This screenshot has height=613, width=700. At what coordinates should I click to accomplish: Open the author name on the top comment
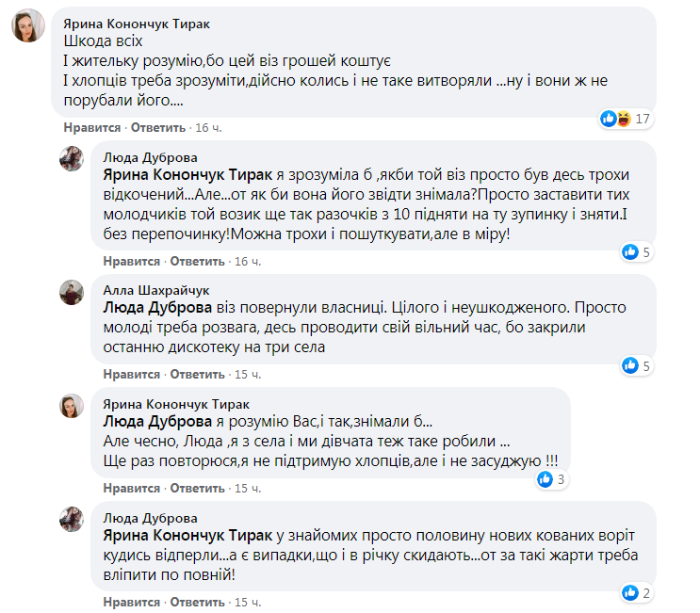click(x=130, y=22)
